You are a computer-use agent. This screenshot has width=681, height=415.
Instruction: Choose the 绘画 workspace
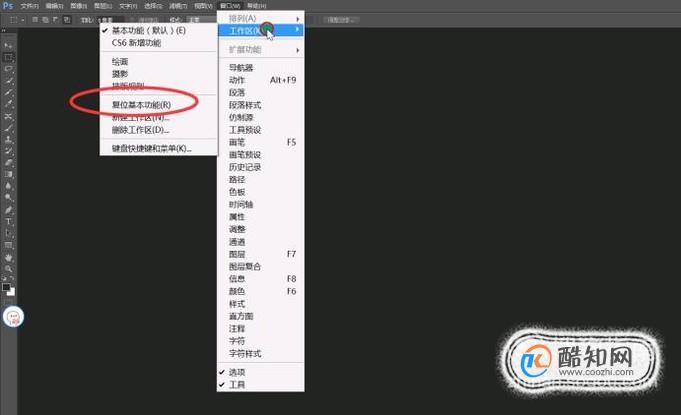[x=159, y=62]
